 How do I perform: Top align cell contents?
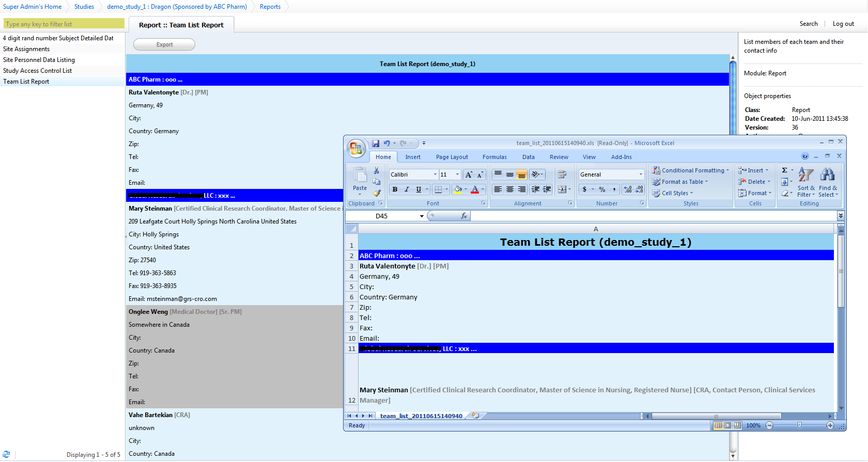click(498, 174)
